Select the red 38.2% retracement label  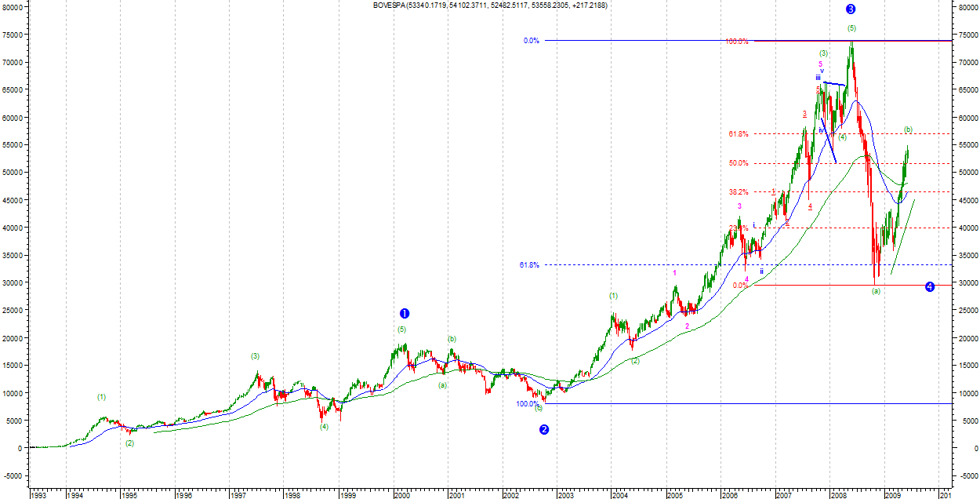click(738, 191)
